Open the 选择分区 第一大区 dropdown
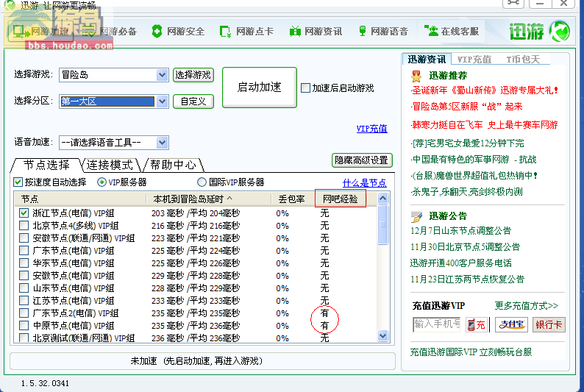This screenshot has width=584, height=392. pyautogui.click(x=162, y=101)
